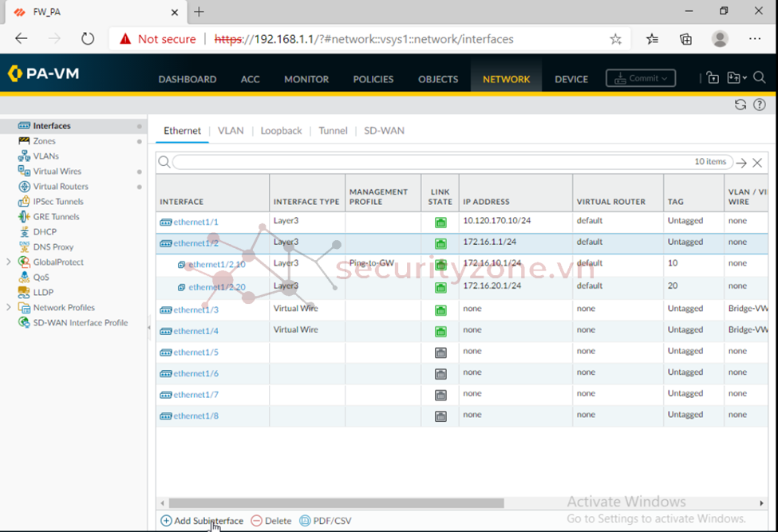Viewport: 778px width, 532px height.
Task: Expand the Network Profiles tree node
Action: 9,307
